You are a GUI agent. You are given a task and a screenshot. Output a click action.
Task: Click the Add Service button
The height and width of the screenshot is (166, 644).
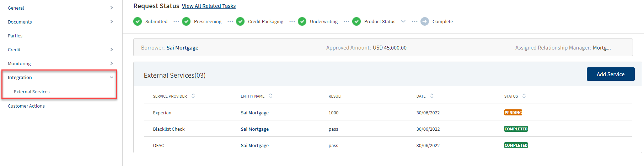coord(611,74)
